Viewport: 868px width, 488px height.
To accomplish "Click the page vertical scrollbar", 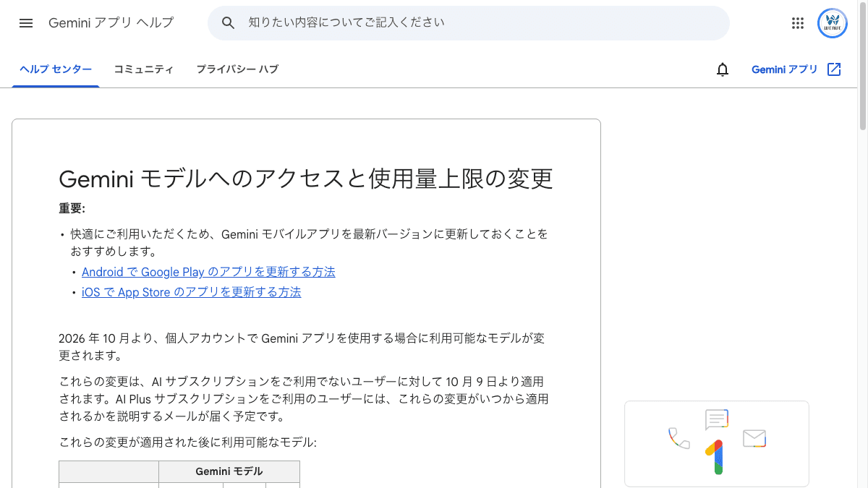I will [862, 65].
